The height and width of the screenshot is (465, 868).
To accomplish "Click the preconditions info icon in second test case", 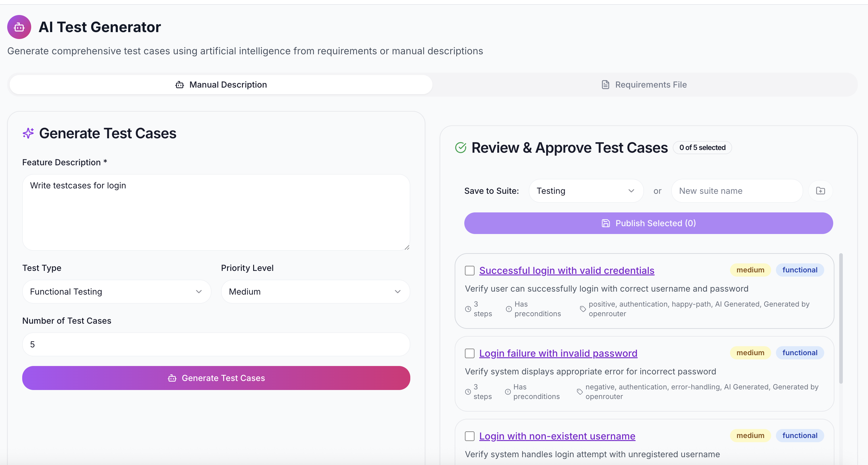I will click(x=508, y=391).
